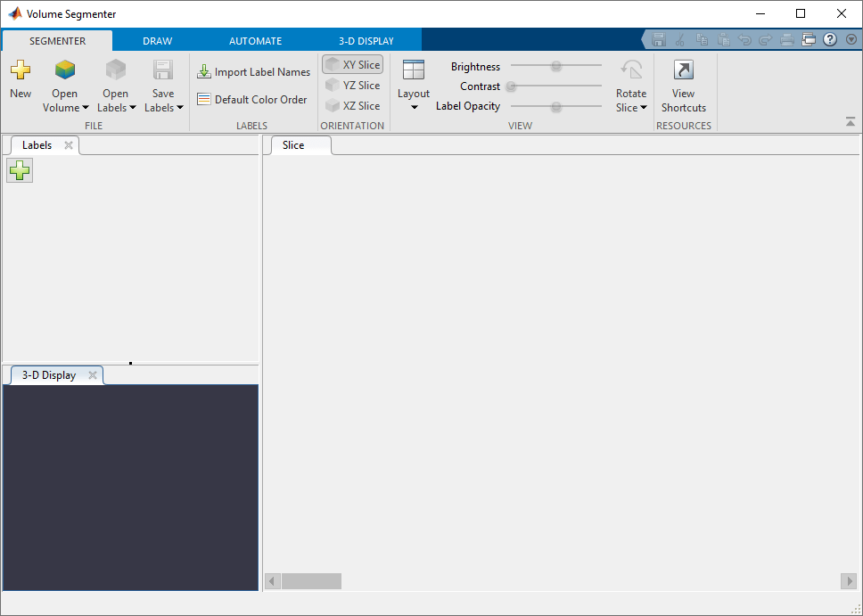
Task: Click the Contrast slider
Action: pos(556,86)
